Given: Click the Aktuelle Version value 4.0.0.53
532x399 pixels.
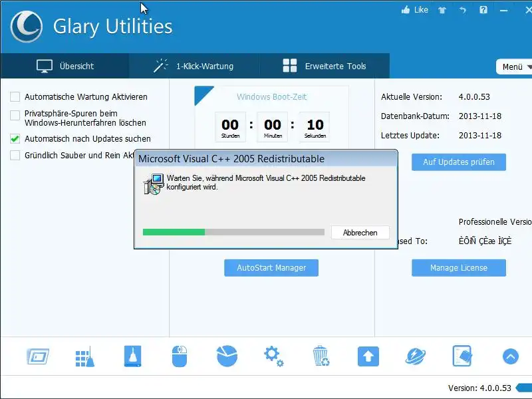Looking at the screenshot, I should tap(474, 97).
